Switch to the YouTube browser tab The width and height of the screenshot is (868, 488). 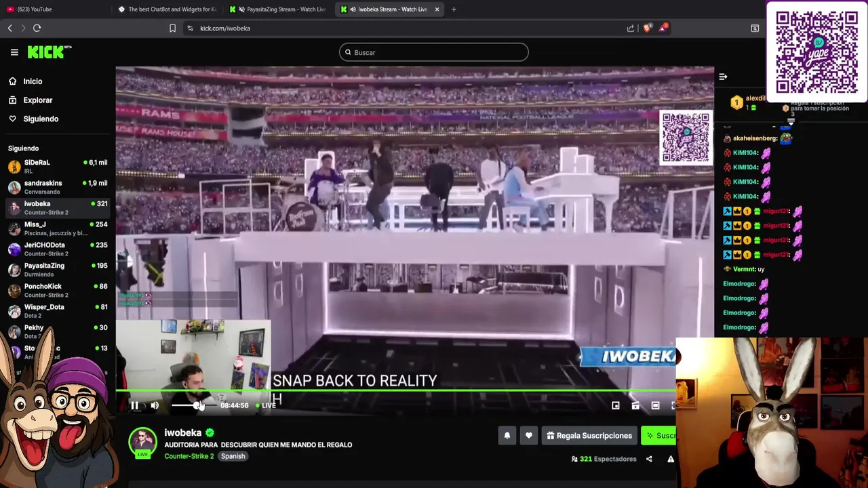pyautogui.click(x=58, y=9)
